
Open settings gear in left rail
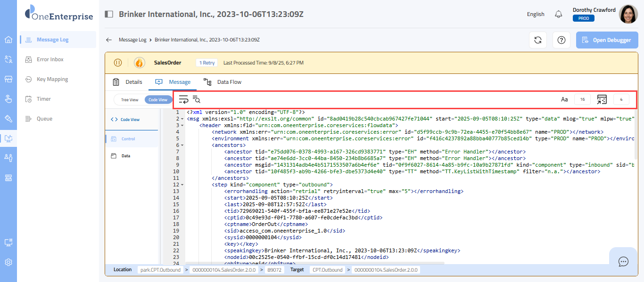pyautogui.click(x=8, y=262)
